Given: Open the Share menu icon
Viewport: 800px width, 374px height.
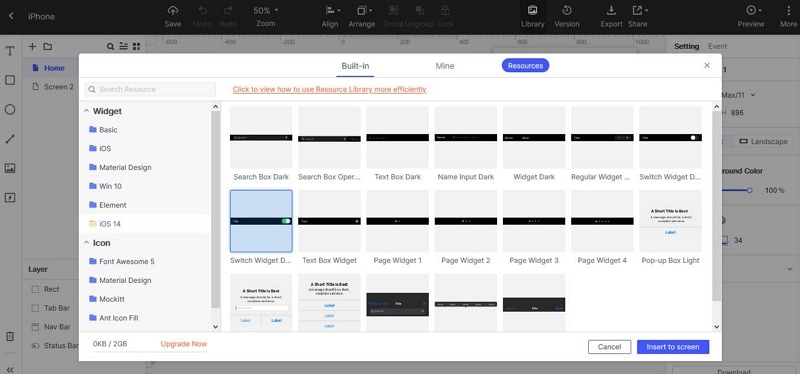Looking at the screenshot, I should pos(639,11).
